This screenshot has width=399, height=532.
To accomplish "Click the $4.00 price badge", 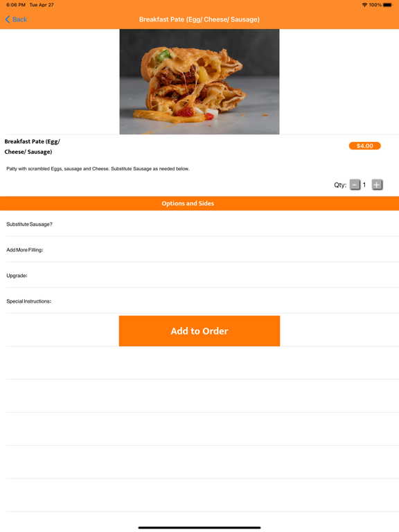I will pos(365,146).
